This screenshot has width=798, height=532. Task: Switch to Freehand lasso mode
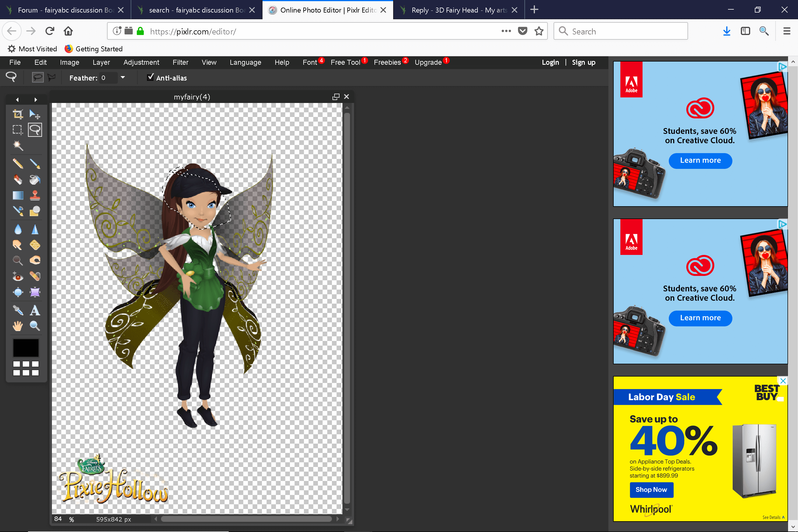[x=37, y=77]
